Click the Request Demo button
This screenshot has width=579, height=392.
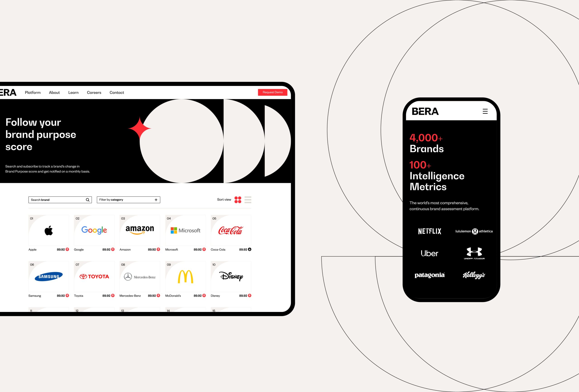(x=273, y=92)
